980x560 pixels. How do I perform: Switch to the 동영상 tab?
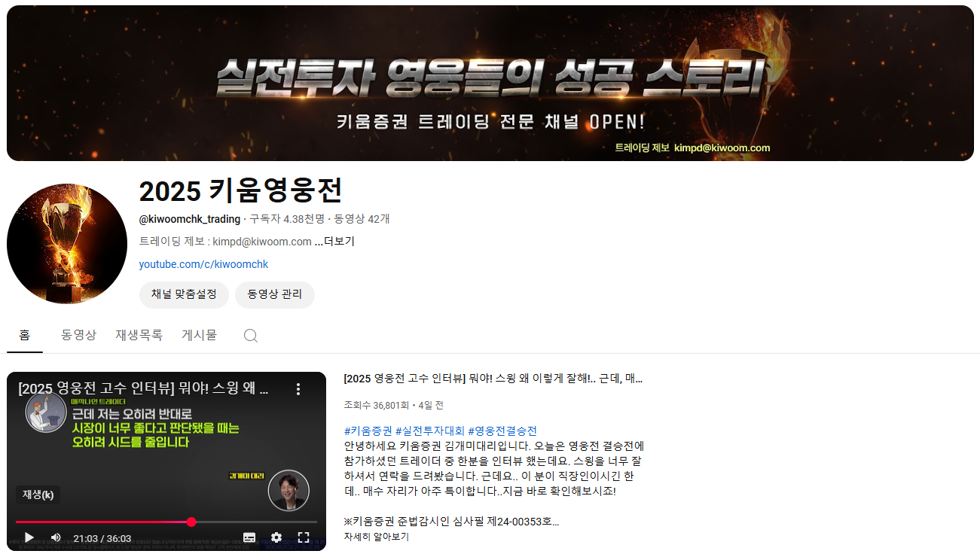[x=78, y=335]
